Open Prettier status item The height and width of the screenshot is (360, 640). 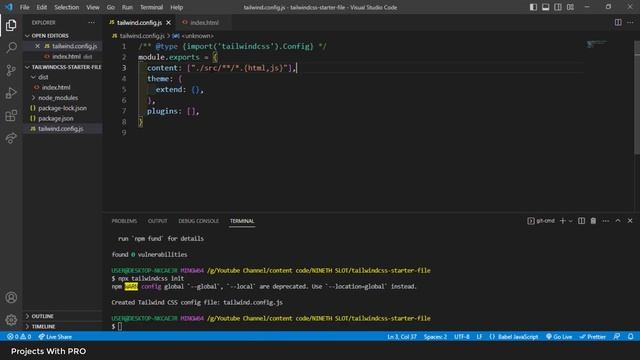pyautogui.click(x=592, y=337)
